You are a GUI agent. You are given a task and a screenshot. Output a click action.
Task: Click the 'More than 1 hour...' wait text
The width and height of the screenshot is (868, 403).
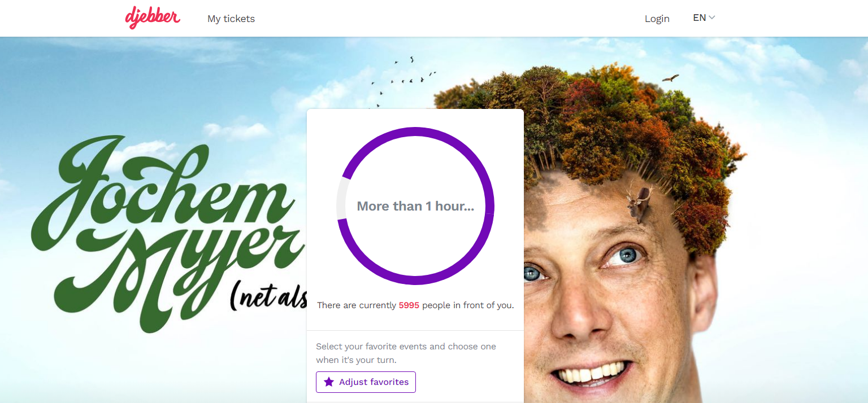click(415, 206)
